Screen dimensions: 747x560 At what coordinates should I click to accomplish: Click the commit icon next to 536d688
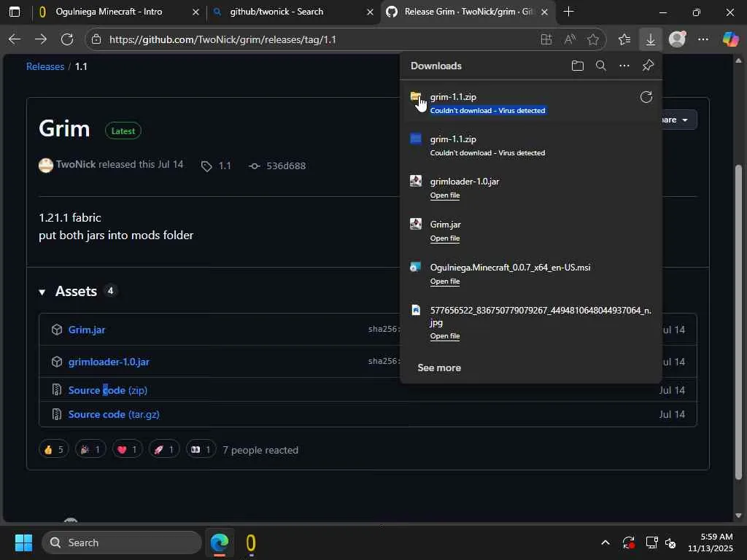click(x=255, y=166)
